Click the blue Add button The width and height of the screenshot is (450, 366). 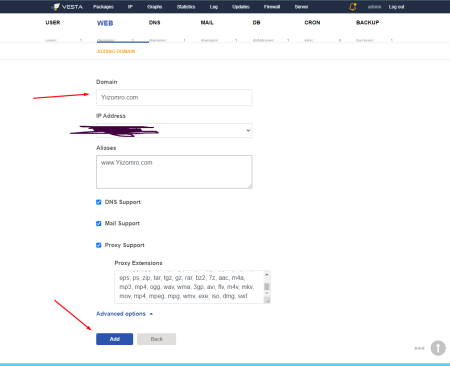(x=114, y=339)
